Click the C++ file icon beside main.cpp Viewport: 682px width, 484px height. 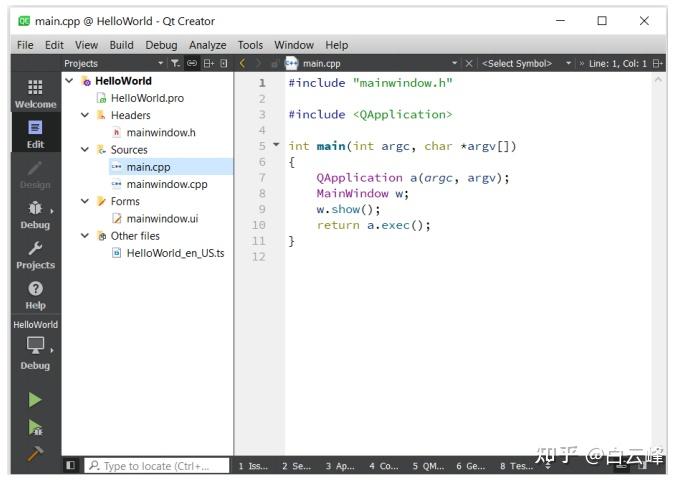[x=291, y=63]
